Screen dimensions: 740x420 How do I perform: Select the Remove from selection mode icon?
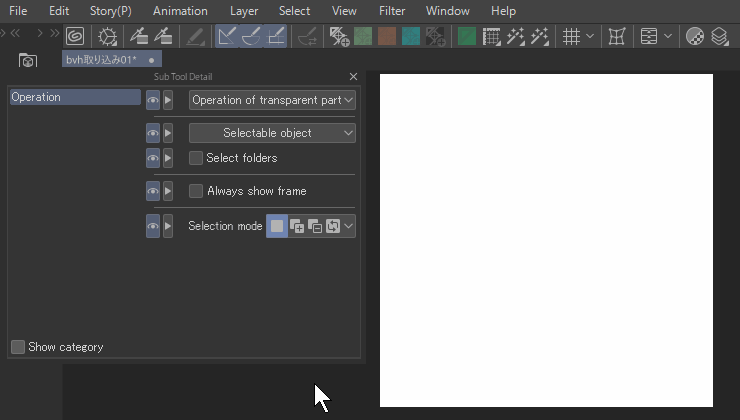tap(315, 227)
